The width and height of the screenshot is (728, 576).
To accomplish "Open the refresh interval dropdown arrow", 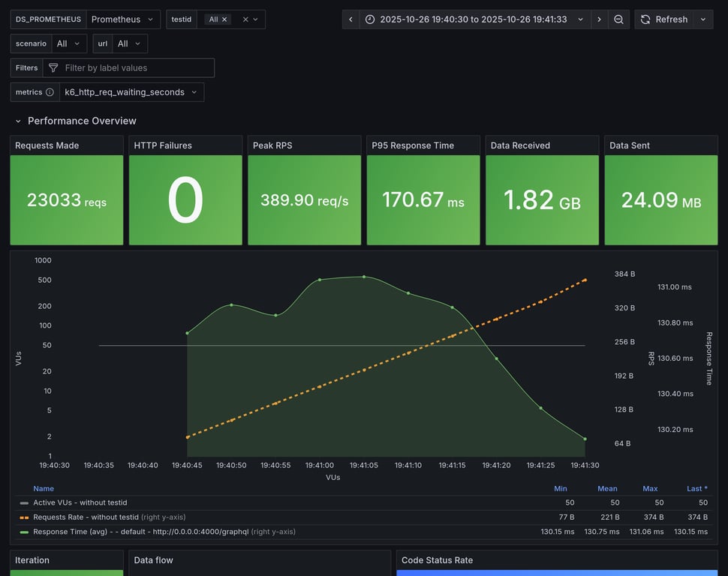I will (703, 19).
